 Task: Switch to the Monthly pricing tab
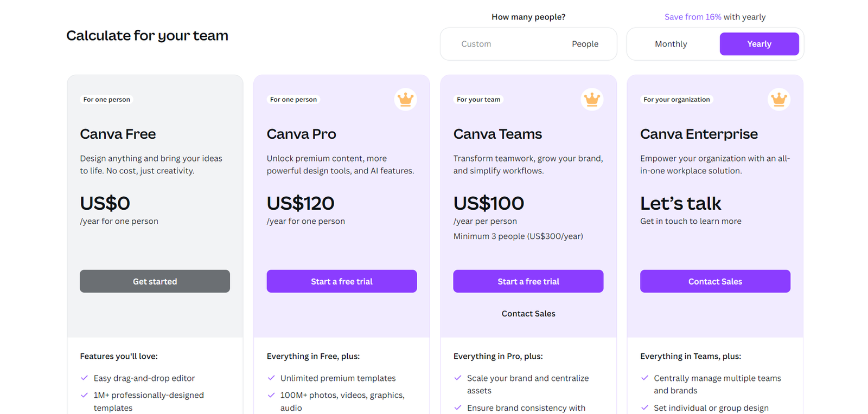[671, 44]
